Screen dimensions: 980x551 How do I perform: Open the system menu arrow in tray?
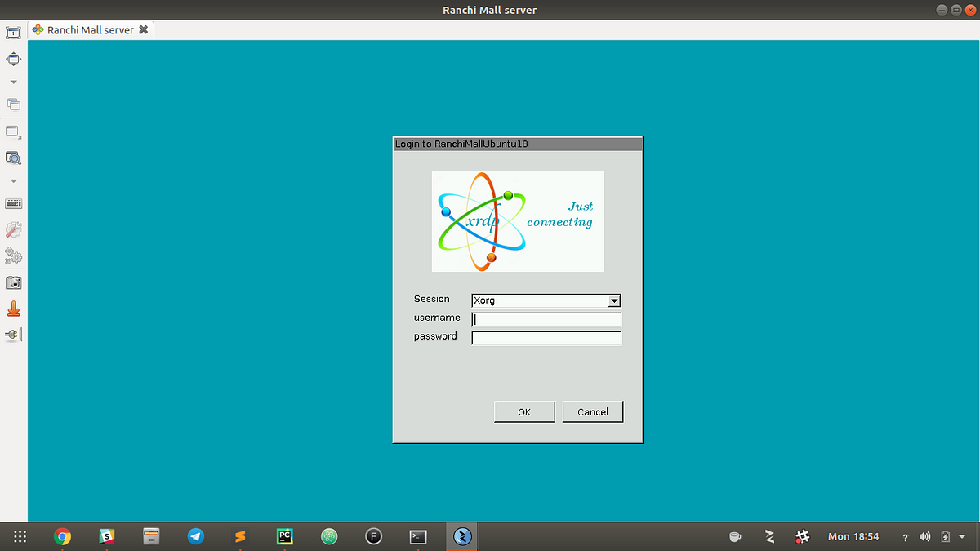tap(962, 537)
